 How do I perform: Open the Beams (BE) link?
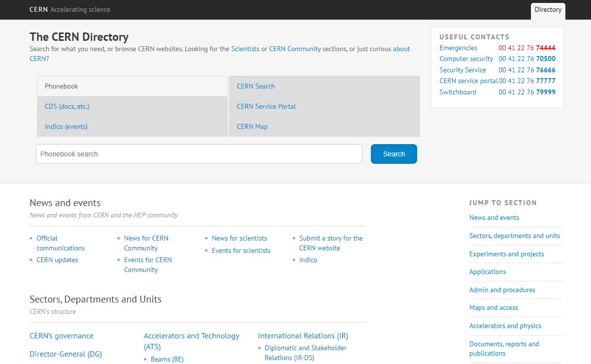[167, 359]
